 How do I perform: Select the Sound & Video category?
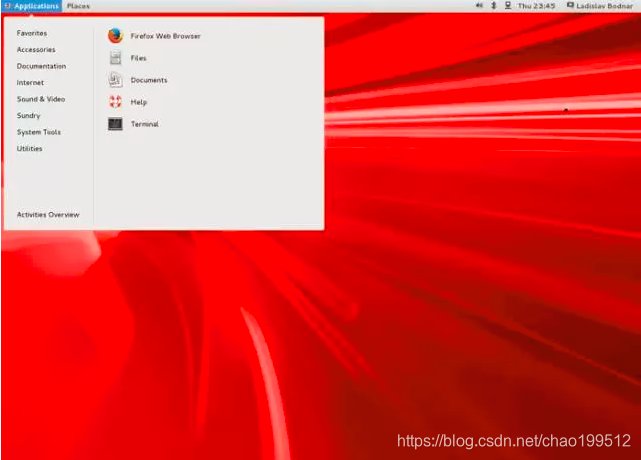pos(41,99)
